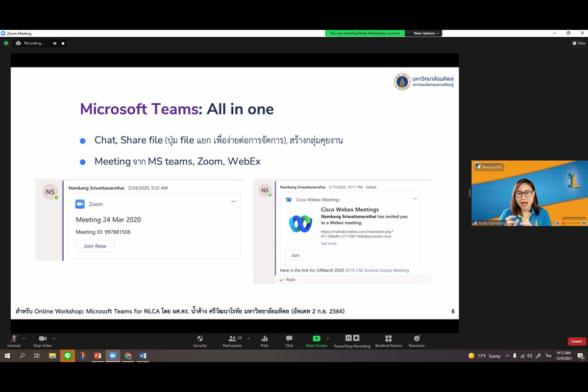This screenshot has width=588, height=392.
Task: Pause the recording in the top bar
Action: [x=55, y=43]
